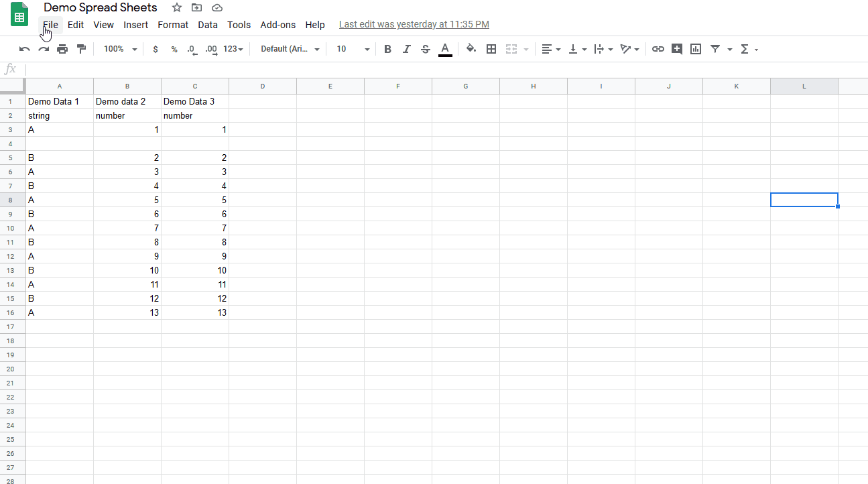Click the select-all corner box
The height and width of the screenshot is (484, 868).
tap(13, 86)
